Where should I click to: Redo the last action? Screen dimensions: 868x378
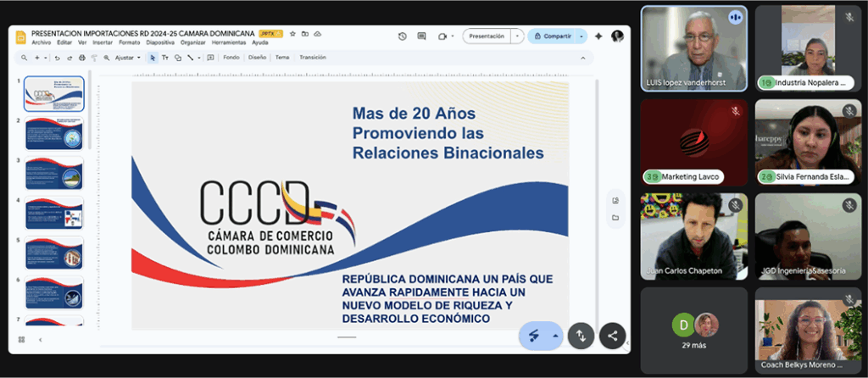70,58
